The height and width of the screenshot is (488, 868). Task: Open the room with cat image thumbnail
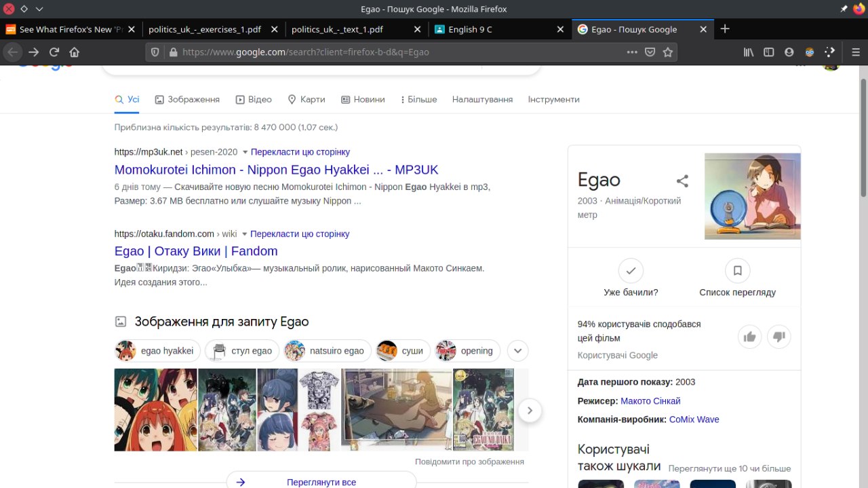click(x=397, y=410)
